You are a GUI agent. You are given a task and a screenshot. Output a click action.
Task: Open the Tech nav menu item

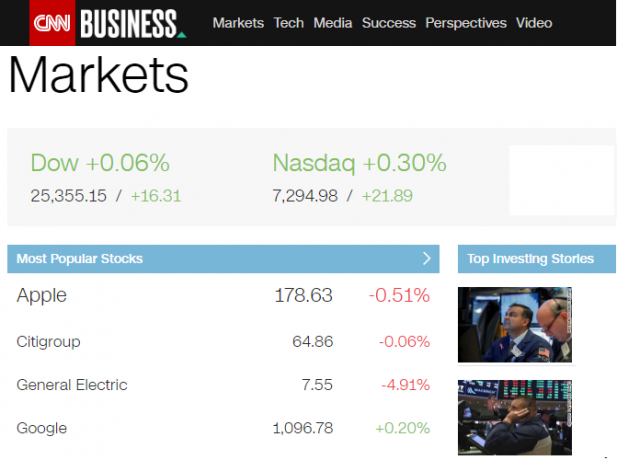[288, 23]
